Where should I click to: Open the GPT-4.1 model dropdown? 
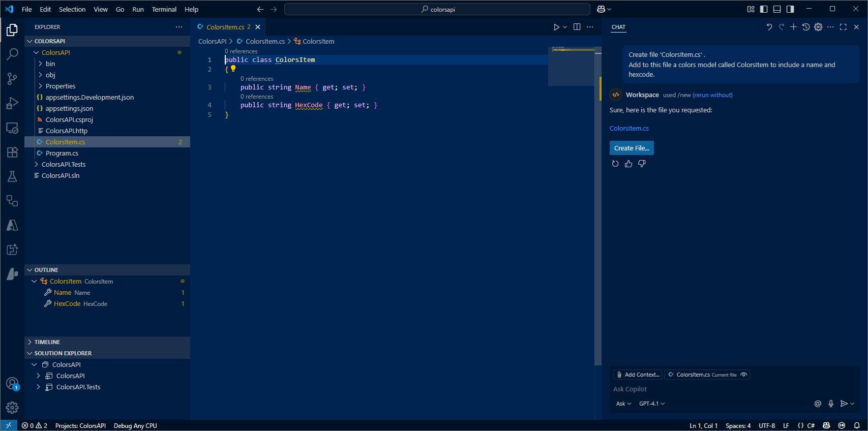651,404
